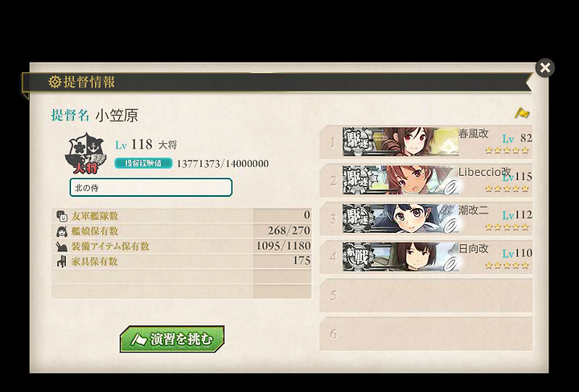Image resolution: width=579 pixels, height=392 pixels.
Task: Click the yellow flag icon above fleet list
Action: (522, 112)
